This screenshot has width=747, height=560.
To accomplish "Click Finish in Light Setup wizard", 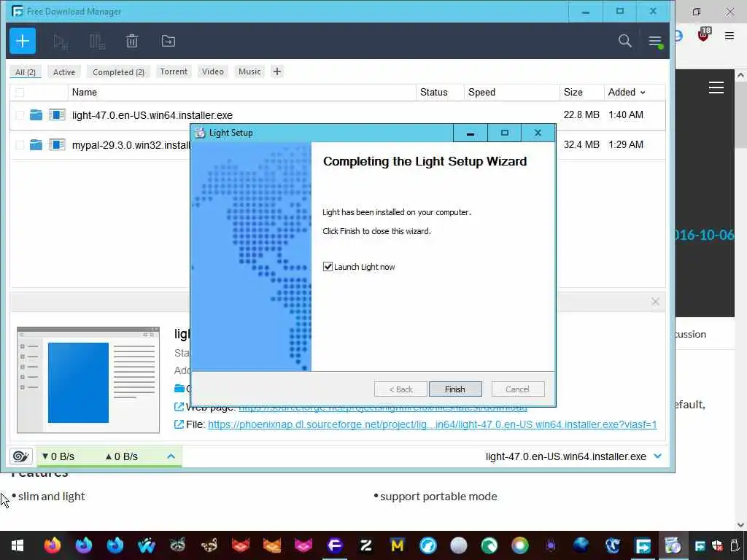I will (455, 389).
